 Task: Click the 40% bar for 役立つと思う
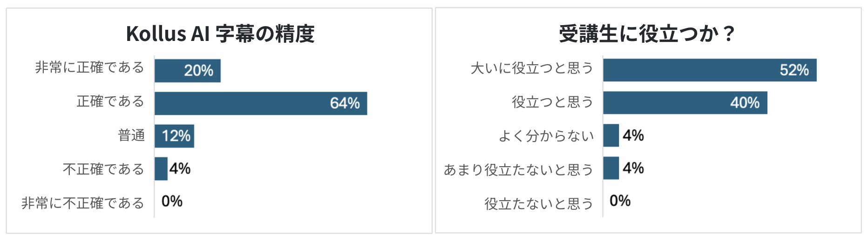[x=685, y=103]
